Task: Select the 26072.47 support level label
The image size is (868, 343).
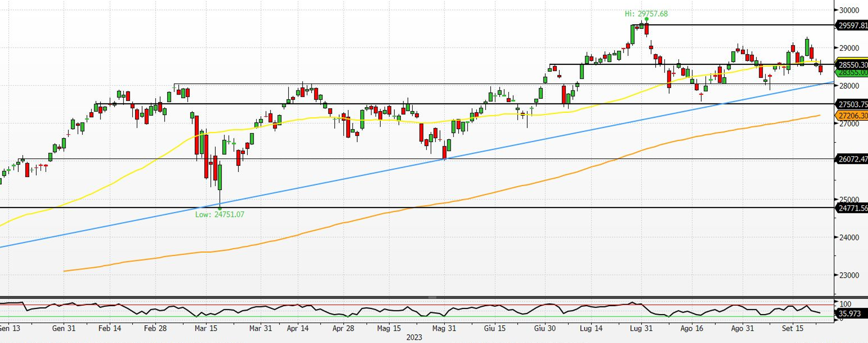Action: pyautogui.click(x=852, y=159)
